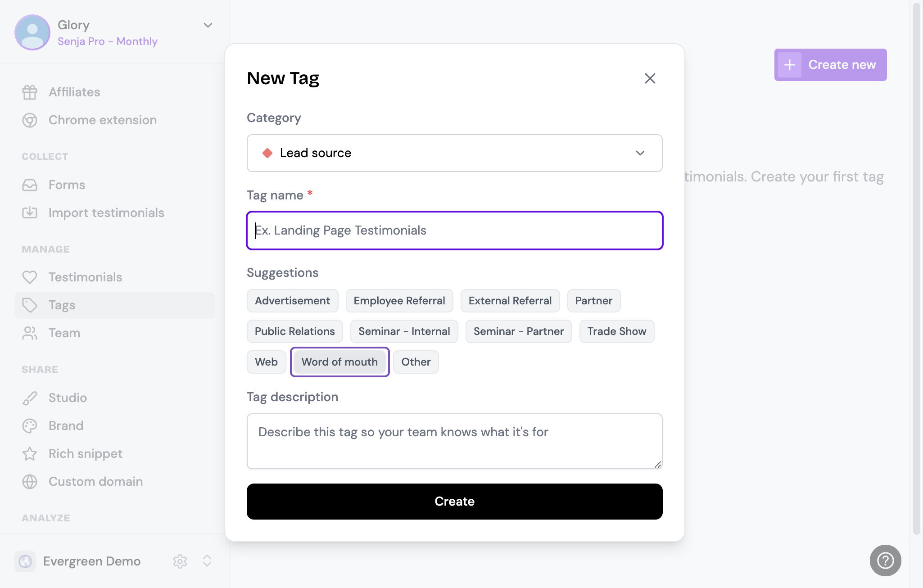Open the Affiliates gift icon

point(30,92)
